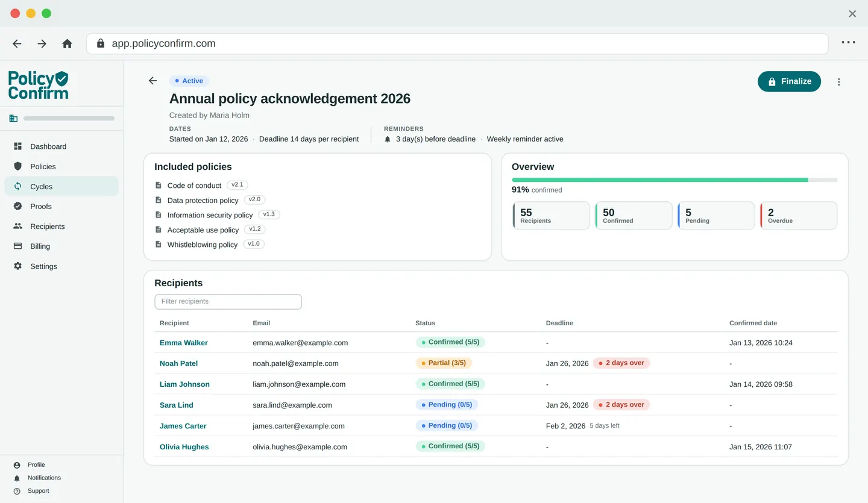Select Cycles in the sidebar
The height and width of the screenshot is (503, 868).
[61, 186]
